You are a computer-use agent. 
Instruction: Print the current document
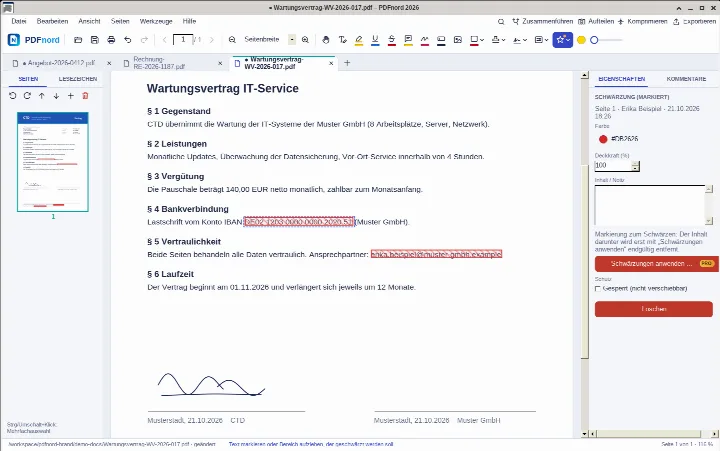[x=111, y=40]
